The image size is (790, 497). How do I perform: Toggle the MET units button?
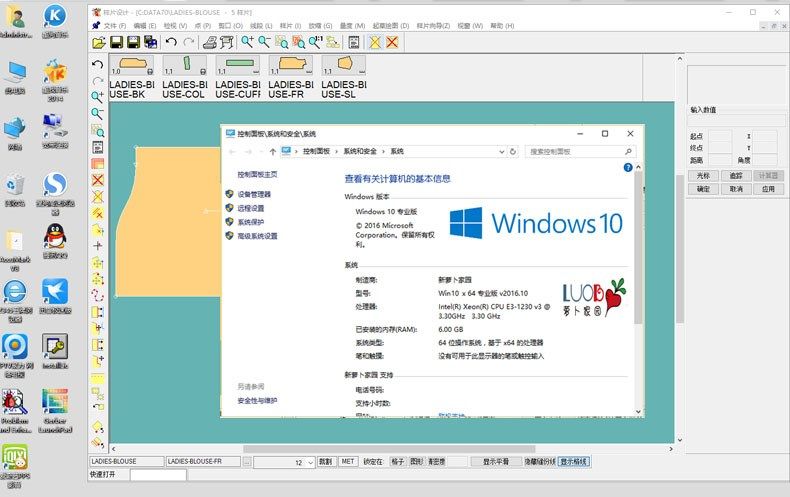[348, 462]
